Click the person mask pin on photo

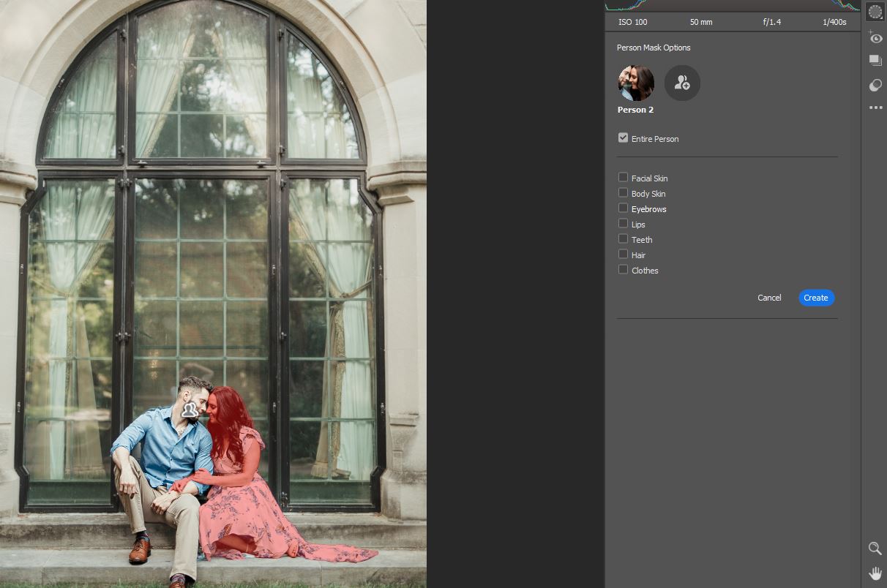[x=190, y=410]
